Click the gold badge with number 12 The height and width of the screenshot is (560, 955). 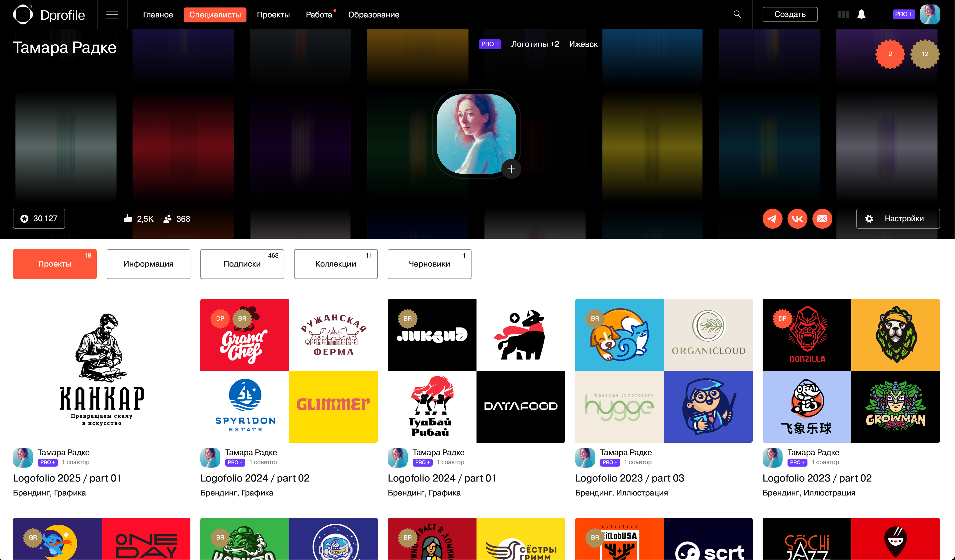[925, 54]
